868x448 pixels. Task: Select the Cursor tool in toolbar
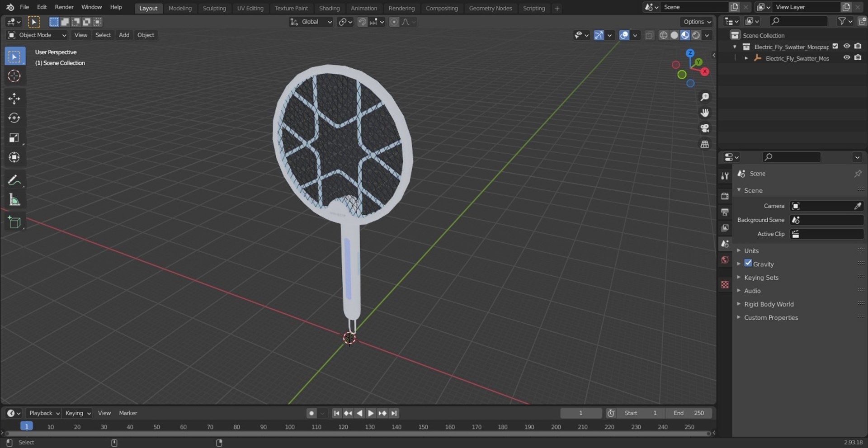coord(14,76)
